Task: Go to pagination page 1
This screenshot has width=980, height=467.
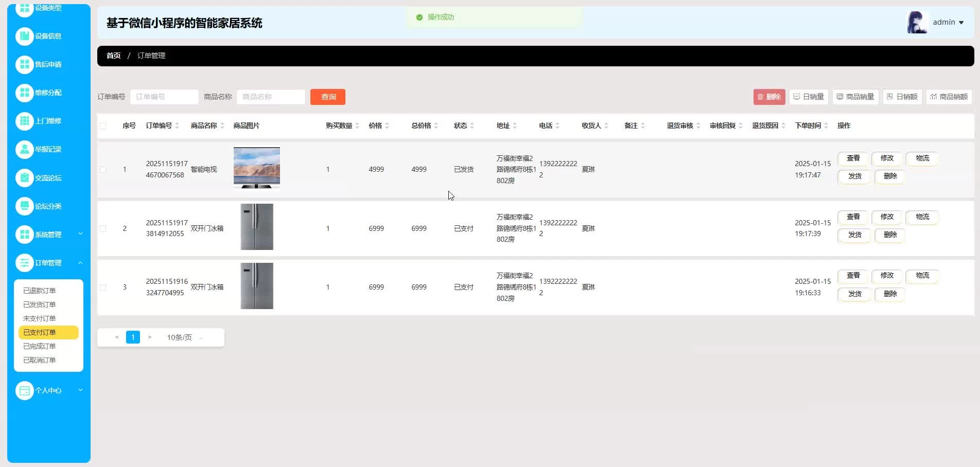Action: 133,337
